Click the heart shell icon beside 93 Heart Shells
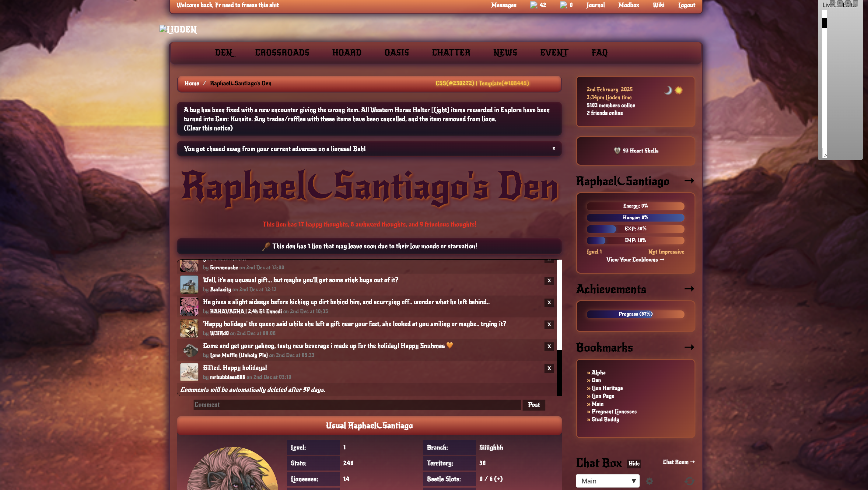The image size is (868, 490). [617, 151]
